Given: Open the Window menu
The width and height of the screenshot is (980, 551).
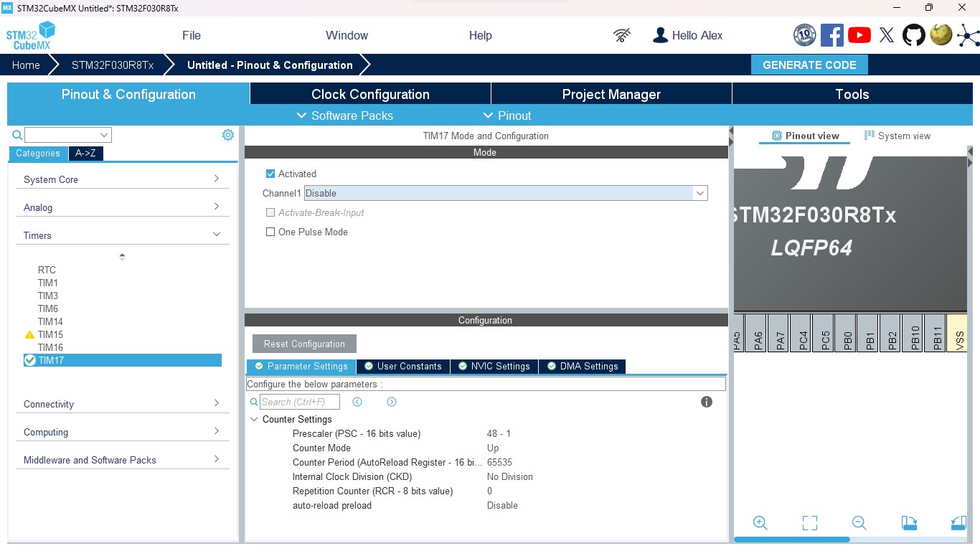Looking at the screenshot, I should pos(347,35).
